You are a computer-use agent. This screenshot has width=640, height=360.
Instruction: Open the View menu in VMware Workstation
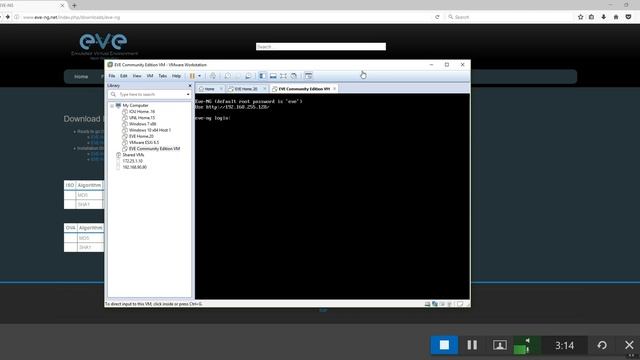pos(137,76)
